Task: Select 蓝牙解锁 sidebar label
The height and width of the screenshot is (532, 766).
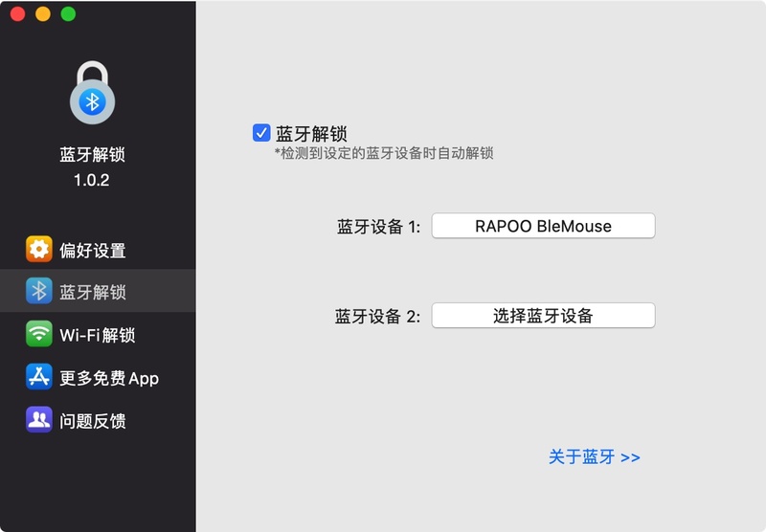Action: pyautogui.click(x=93, y=292)
